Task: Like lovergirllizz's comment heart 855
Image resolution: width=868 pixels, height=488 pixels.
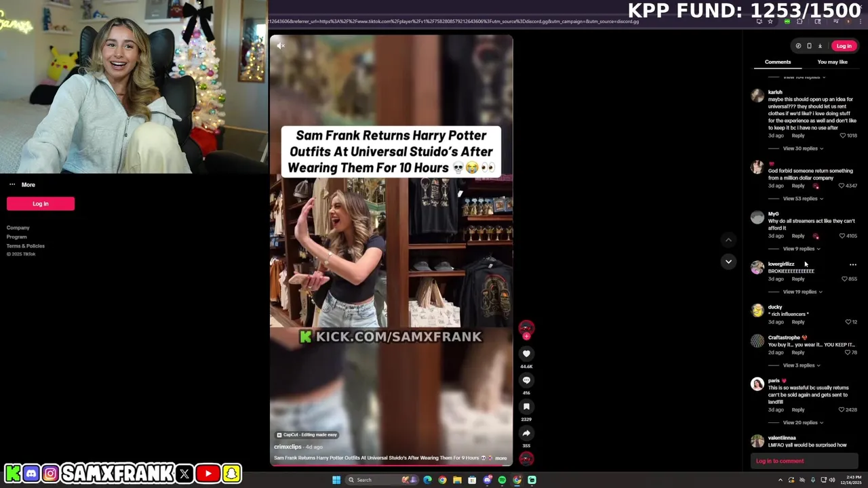Action: (844, 279)
